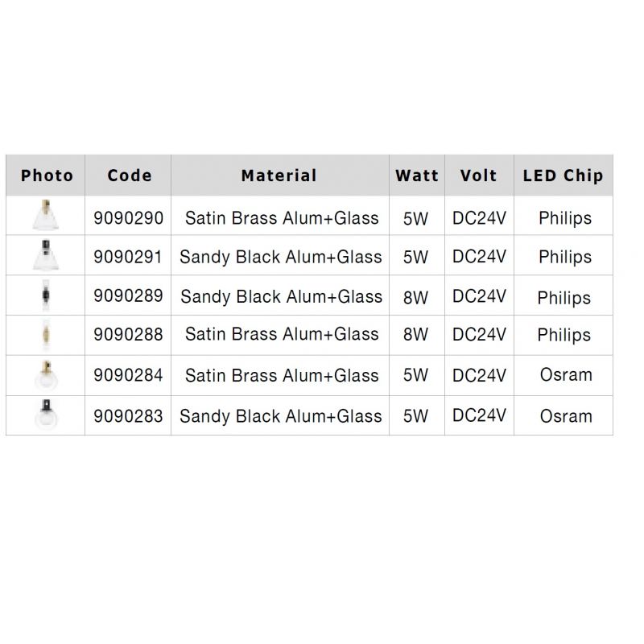Select product code 9090290
The height and width of the screenshot is (644, 644).
tap(128, 218)
